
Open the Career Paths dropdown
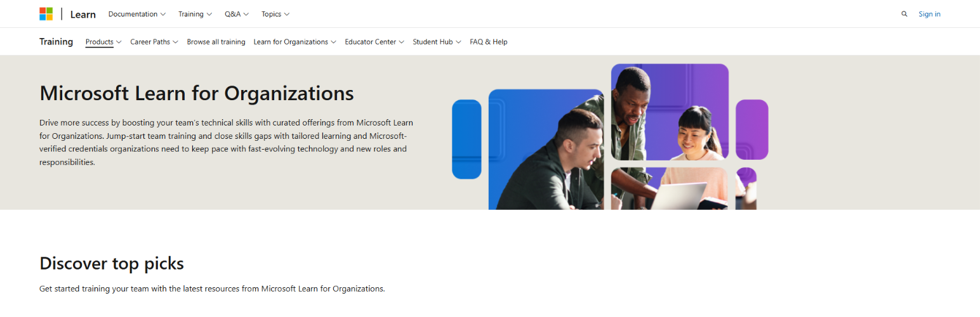click(154, 42)
